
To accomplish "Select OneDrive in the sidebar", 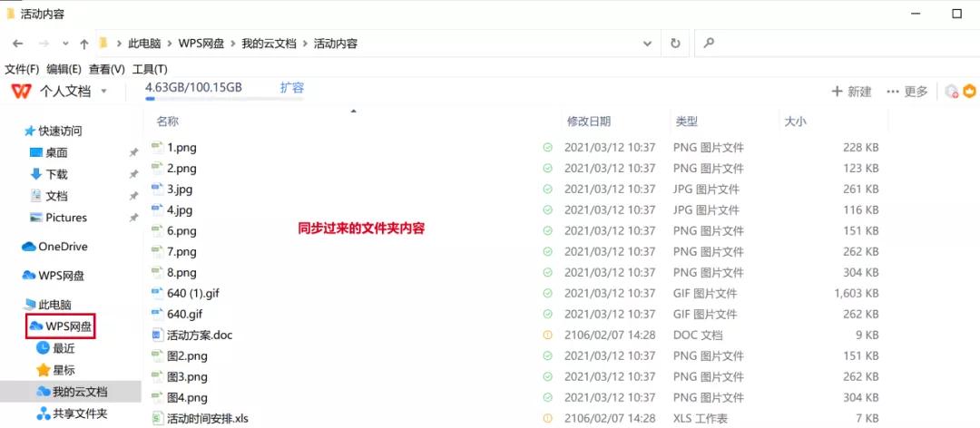I will point(55,247).
